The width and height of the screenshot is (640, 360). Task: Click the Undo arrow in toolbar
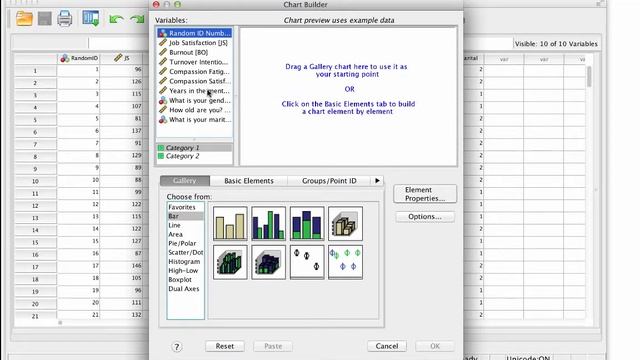[x=116, y=19]
